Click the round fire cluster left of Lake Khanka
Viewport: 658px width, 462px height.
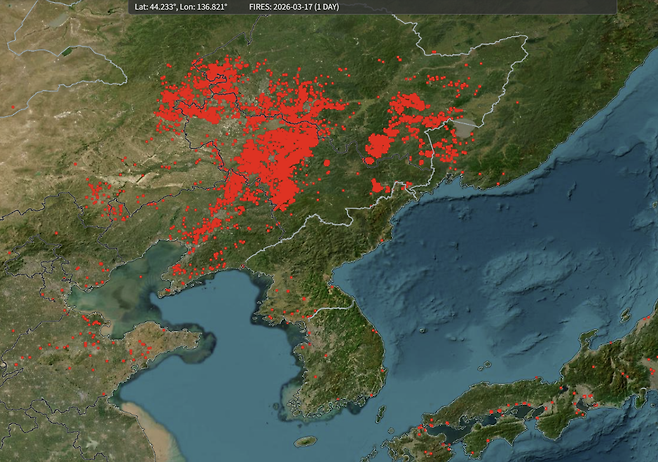click(x=380, y=146)
